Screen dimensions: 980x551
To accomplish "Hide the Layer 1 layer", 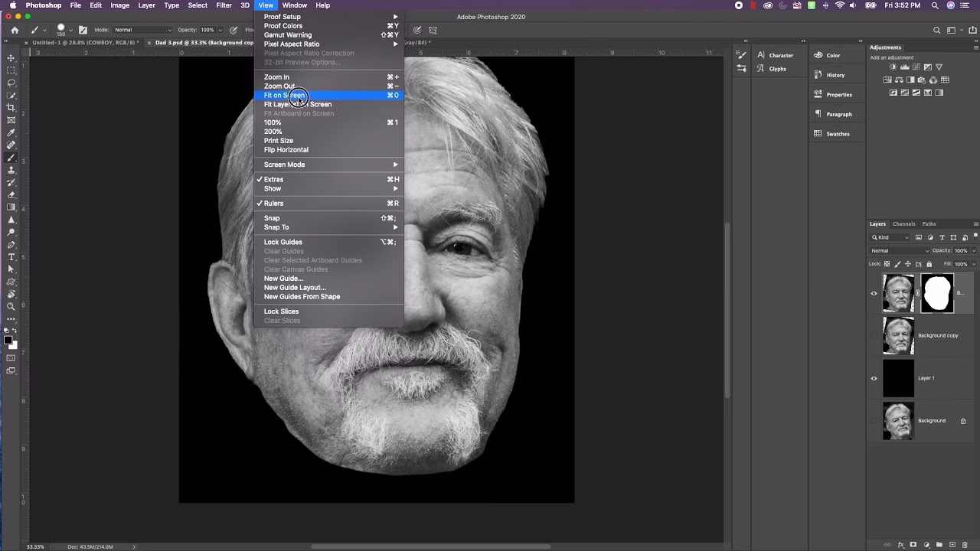I will [874, 378].
